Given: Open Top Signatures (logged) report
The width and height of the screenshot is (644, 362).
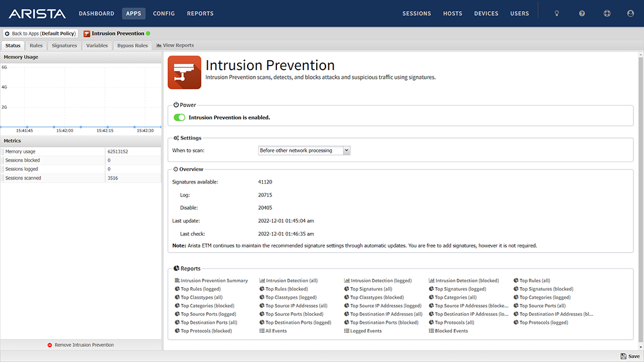Looking at the screenshot, I should [458, 289].
